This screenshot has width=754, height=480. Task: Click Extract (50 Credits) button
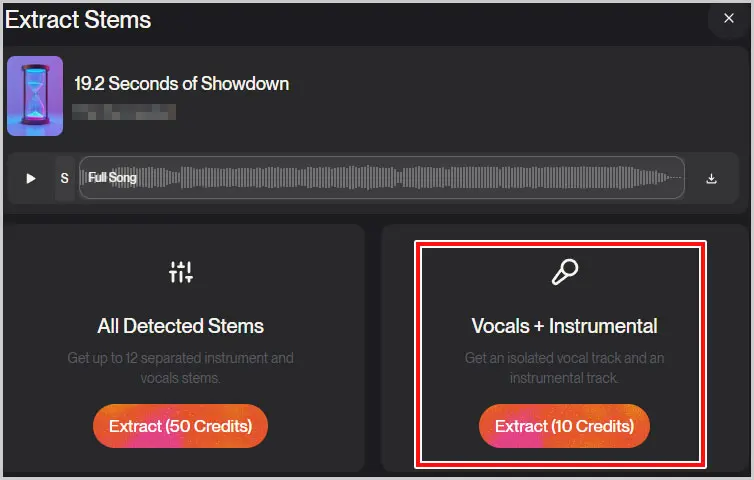coord(180,426)
